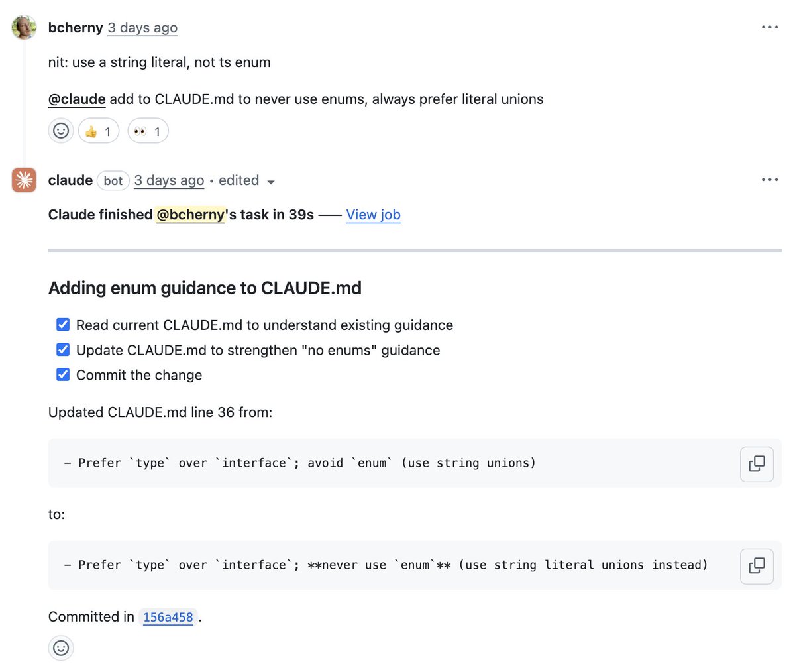The height and width of the screenshot is (672, 795).
Task: Open commit 156a458
Action: click(168, 617)
